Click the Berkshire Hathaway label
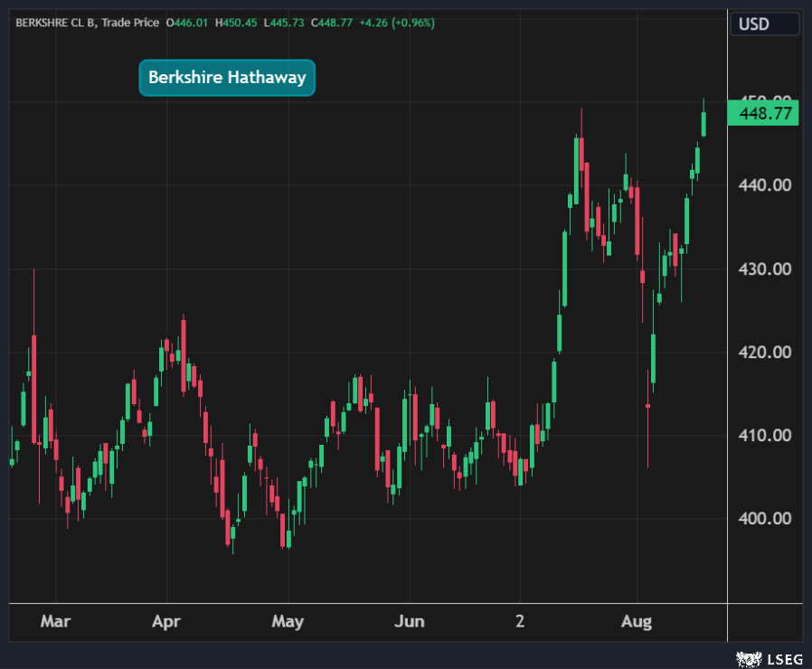 pos(227,78)
